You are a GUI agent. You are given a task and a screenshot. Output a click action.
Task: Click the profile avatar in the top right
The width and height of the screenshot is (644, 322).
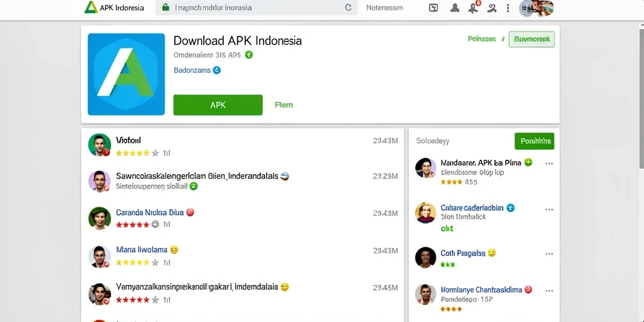536,8
